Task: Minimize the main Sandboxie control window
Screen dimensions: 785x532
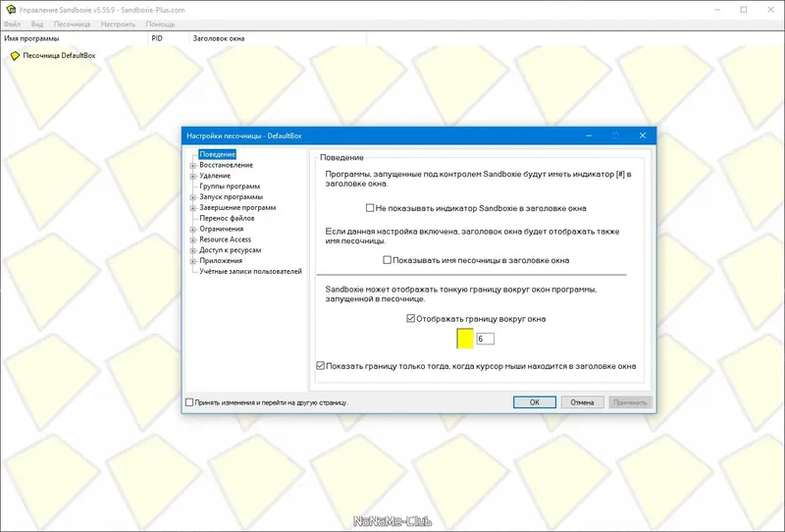Action: point(717,10)
